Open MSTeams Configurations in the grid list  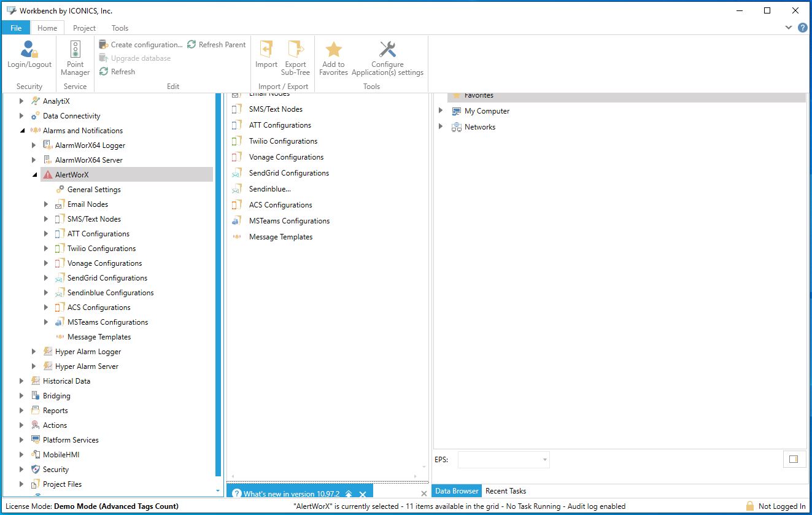(289, 221)
